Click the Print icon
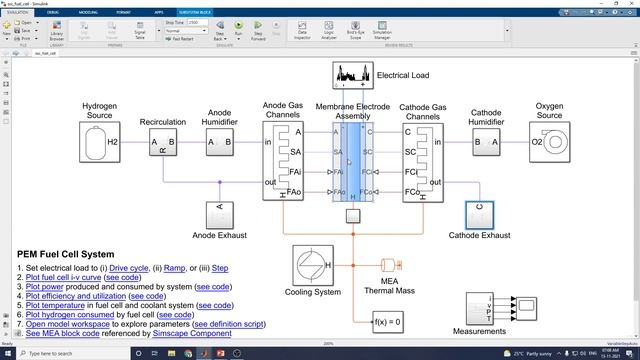This screenshot has width=640, height=360. tap(17, 38)
